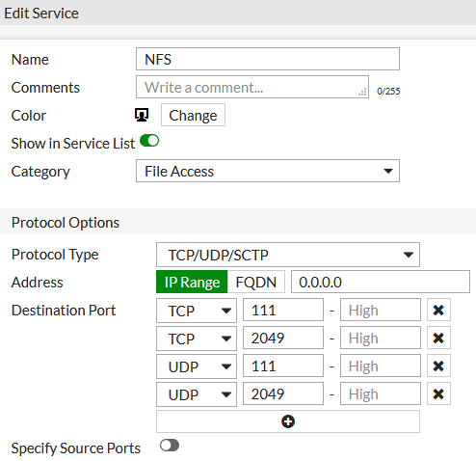
Task: Add a new destination port row
Action: point(288,421)
